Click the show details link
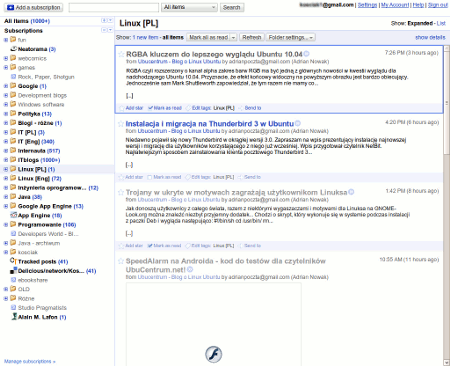Screen dimensions: 450x366 (430, 37)
